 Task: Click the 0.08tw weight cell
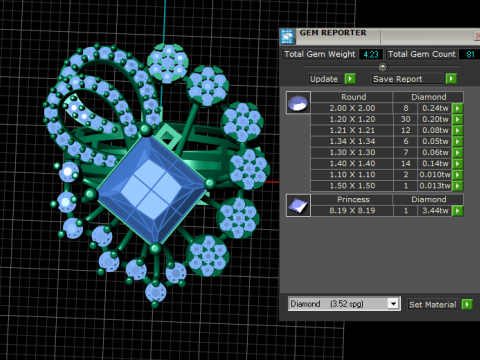click(435, 130)
